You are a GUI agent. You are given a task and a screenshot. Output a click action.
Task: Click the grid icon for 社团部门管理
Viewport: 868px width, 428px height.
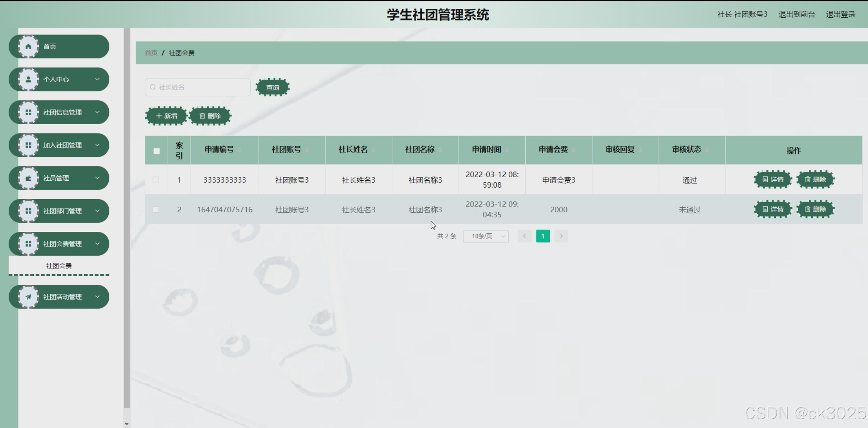(x=28, y=211)
